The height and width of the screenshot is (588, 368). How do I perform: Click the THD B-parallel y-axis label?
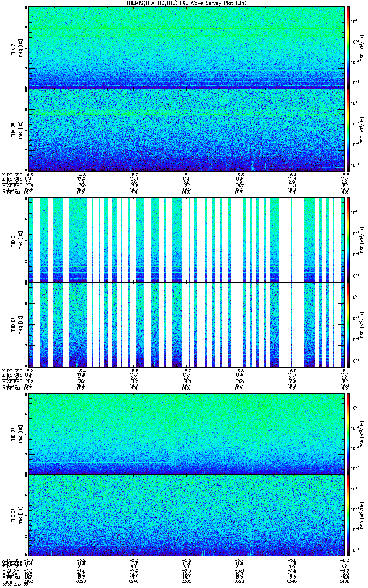tap(14, 324)
